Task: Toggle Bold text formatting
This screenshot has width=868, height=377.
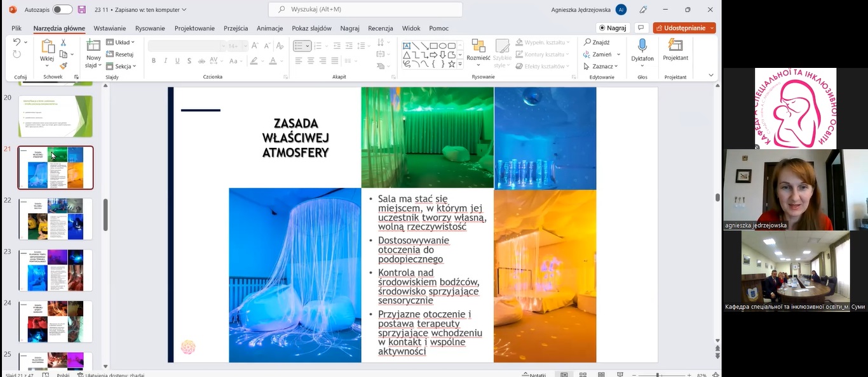Action: click(153, 61)
